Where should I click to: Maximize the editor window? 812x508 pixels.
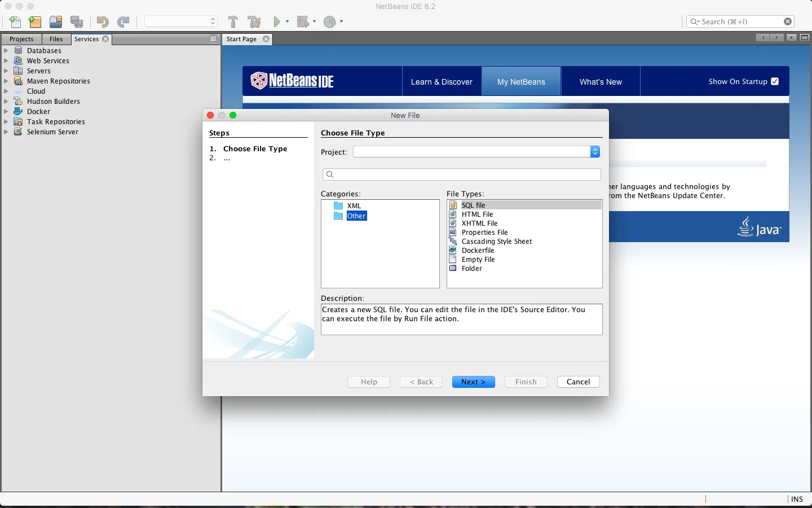tap(805, 38)
